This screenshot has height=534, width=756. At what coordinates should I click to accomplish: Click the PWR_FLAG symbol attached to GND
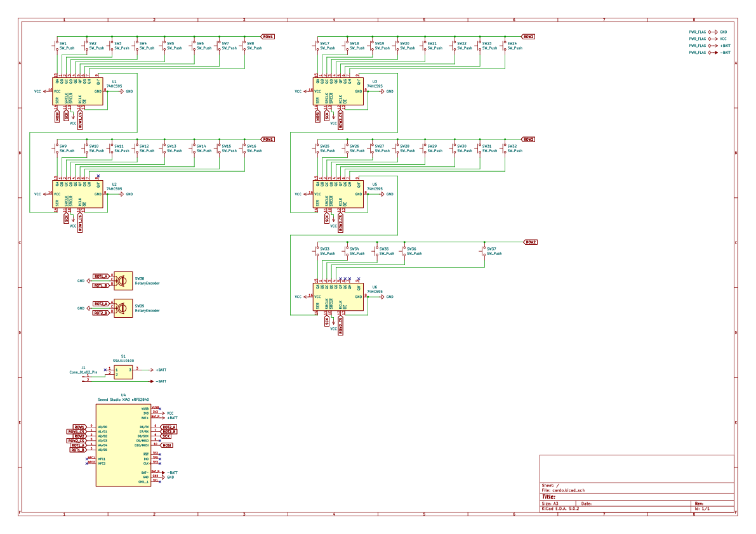[x=696, y=32]
